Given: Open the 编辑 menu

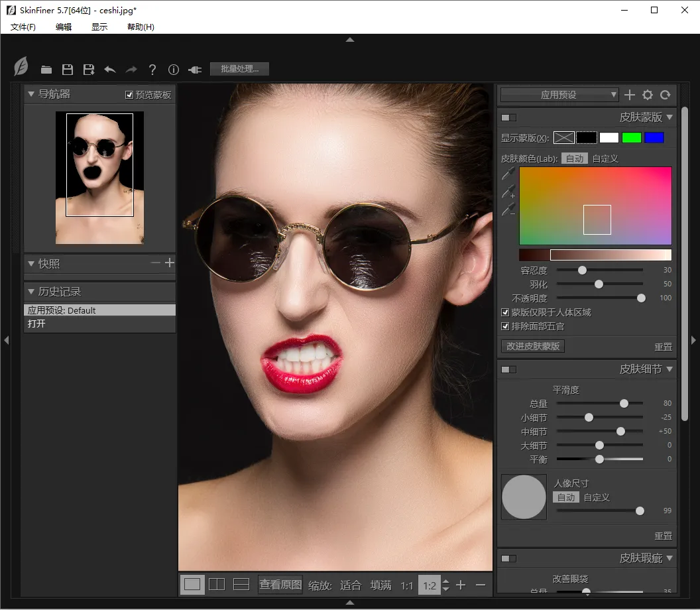Looking at the screenshot, I should click(x=64, y=27).
